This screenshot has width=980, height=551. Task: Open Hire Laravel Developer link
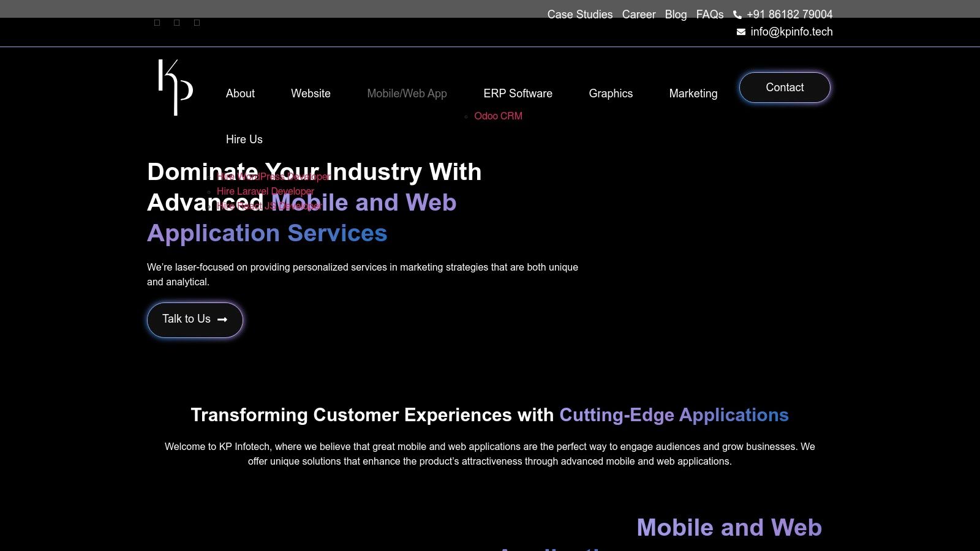pos(265,192)
